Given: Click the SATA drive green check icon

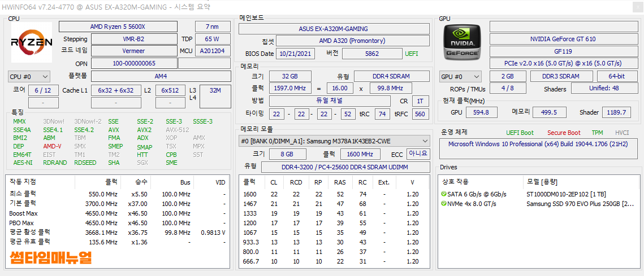Looking at the screenshot, I should point(444,194).
